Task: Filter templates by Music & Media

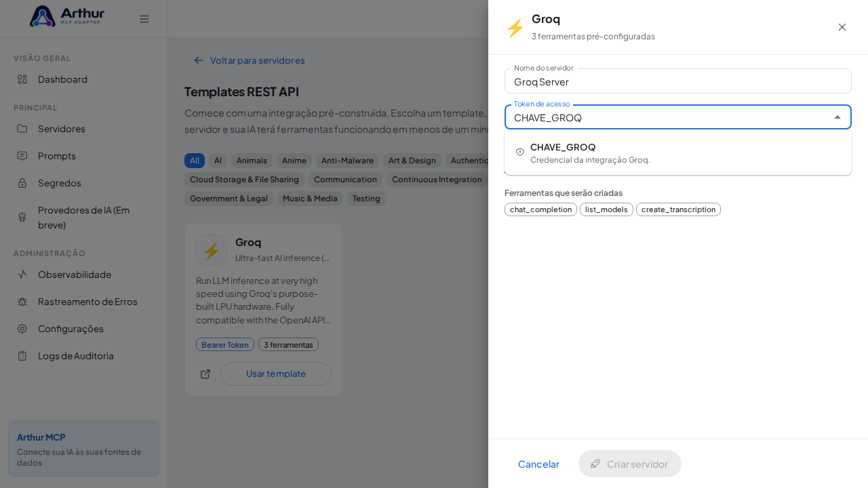Action: coord(310,199)
